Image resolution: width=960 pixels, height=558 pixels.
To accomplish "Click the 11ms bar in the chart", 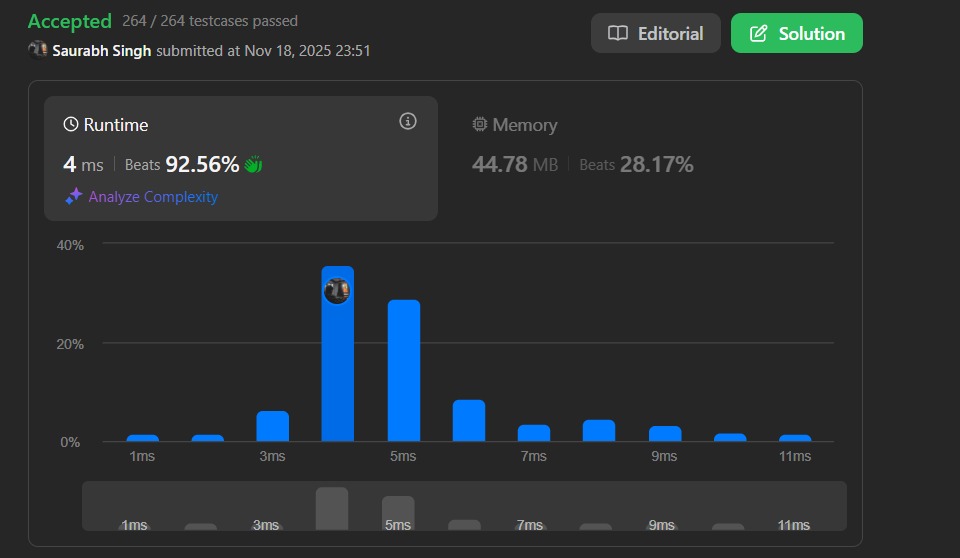I will point(795,438).
